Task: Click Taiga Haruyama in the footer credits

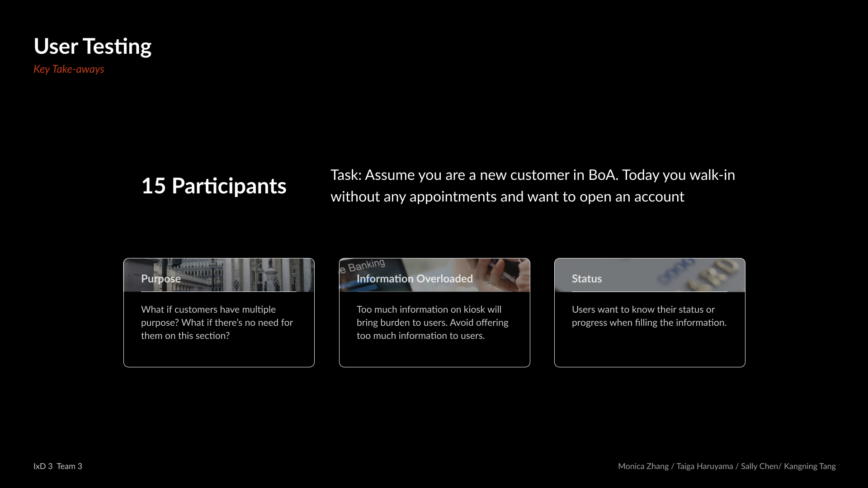Action: (x=704, y=466)
